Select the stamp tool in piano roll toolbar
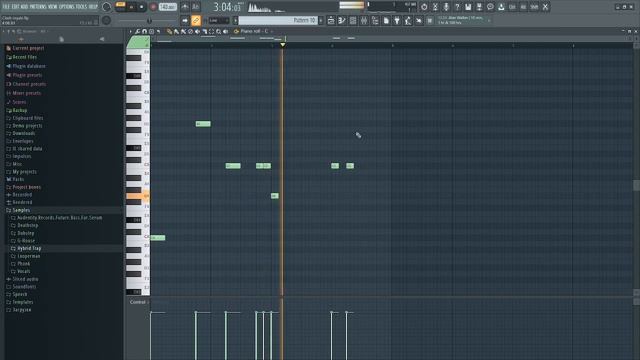This screenshot has width=640, height=360. (151, 31)
